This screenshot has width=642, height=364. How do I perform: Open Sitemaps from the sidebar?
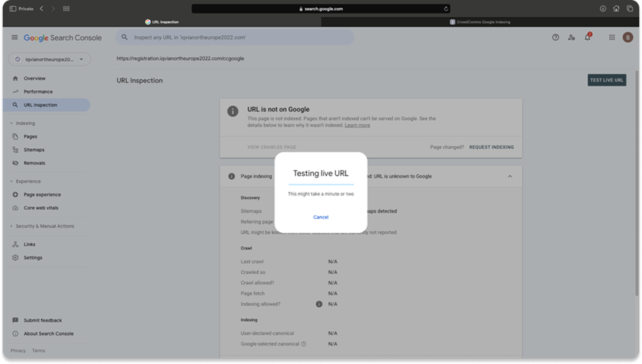pos(34,150)
